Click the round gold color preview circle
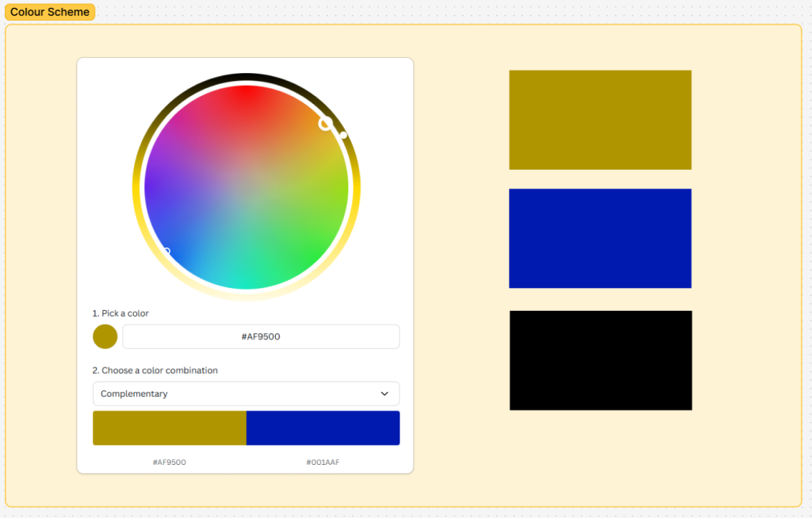812x518 pixels. (105, 336)
